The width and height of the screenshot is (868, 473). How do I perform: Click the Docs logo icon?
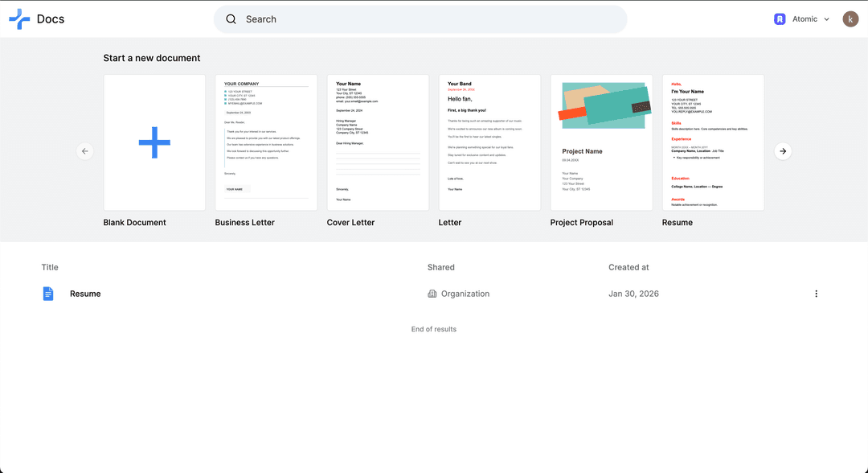[19, 19]
